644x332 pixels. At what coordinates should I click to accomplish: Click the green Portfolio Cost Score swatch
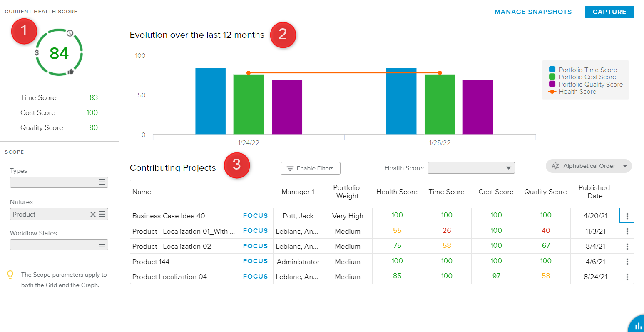pyautogui.click(x=552, y=77)
